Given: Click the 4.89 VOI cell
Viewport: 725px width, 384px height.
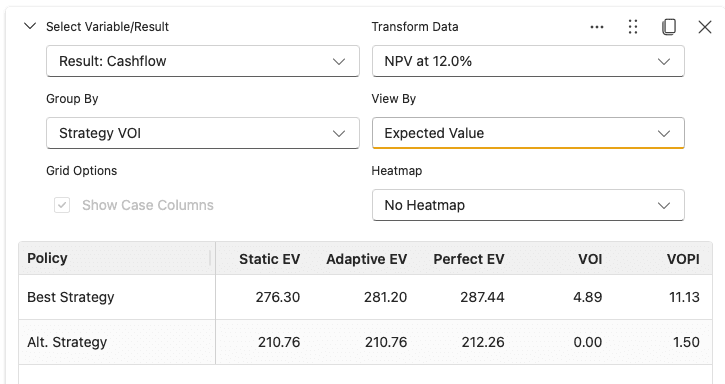Looking at the screenshot, I should (x=588, y=297).
